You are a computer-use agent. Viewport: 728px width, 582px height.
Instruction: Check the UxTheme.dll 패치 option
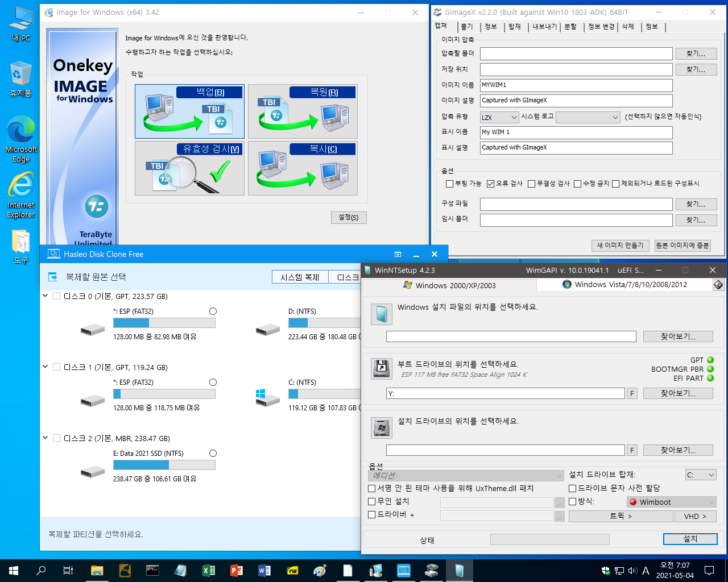371,488
